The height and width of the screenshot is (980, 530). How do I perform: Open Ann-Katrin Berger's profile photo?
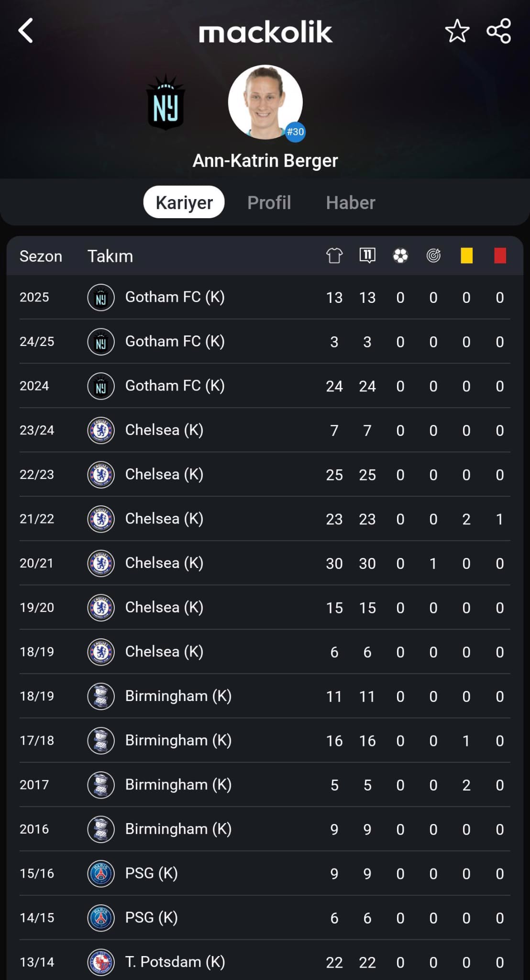[x=265, y=102]
